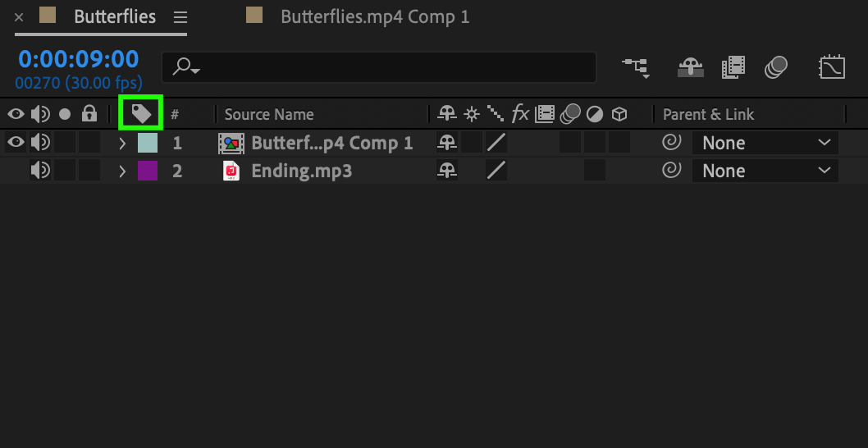Expand the Ending.mp3 layer properties
The image size is (868, 448).
122,171
